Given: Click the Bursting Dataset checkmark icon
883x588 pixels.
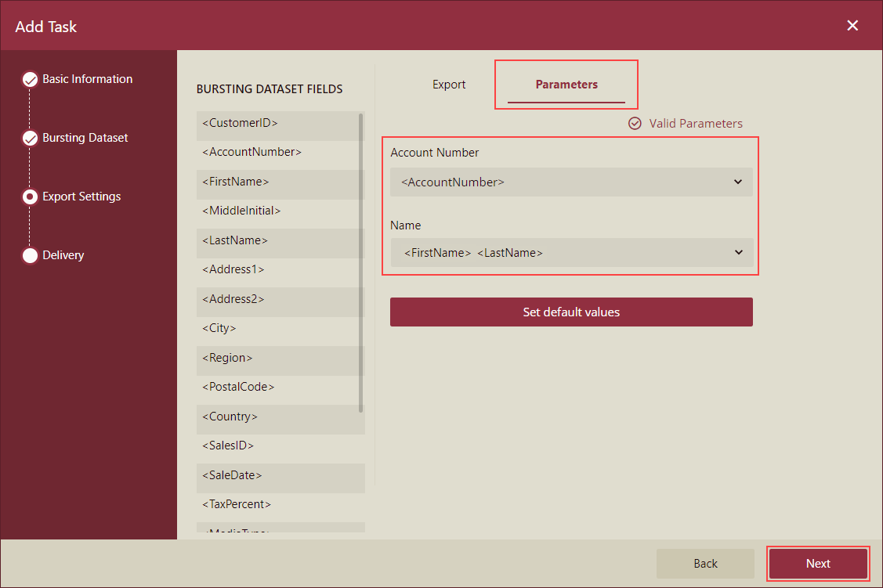Looking at the screenshot, I should (30, 138).
